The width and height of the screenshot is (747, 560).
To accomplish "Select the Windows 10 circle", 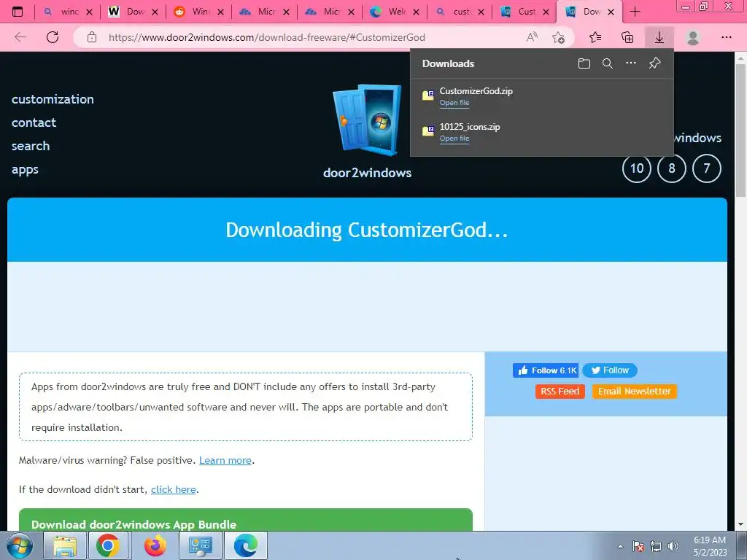I will click(636, 168).
